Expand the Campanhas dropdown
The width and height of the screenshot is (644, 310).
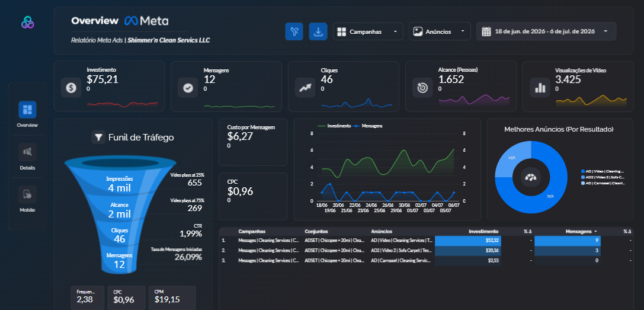coord(368,31)
